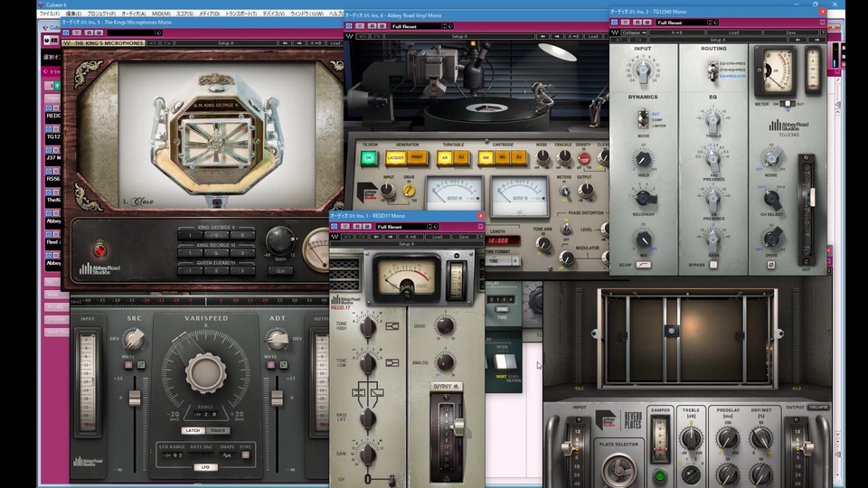
Task: Click the Mix knob in TG12345
Action: 643,239
